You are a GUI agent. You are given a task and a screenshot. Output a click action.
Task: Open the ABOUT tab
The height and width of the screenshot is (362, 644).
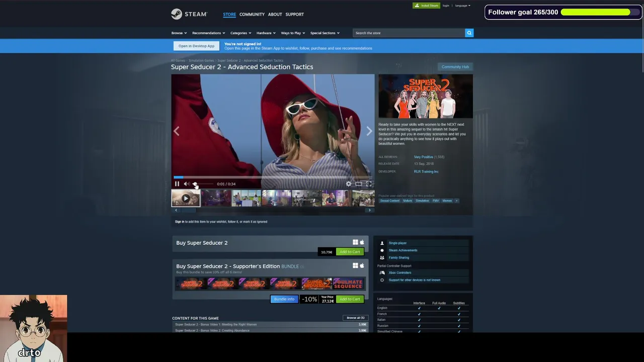tap(275, 15)
